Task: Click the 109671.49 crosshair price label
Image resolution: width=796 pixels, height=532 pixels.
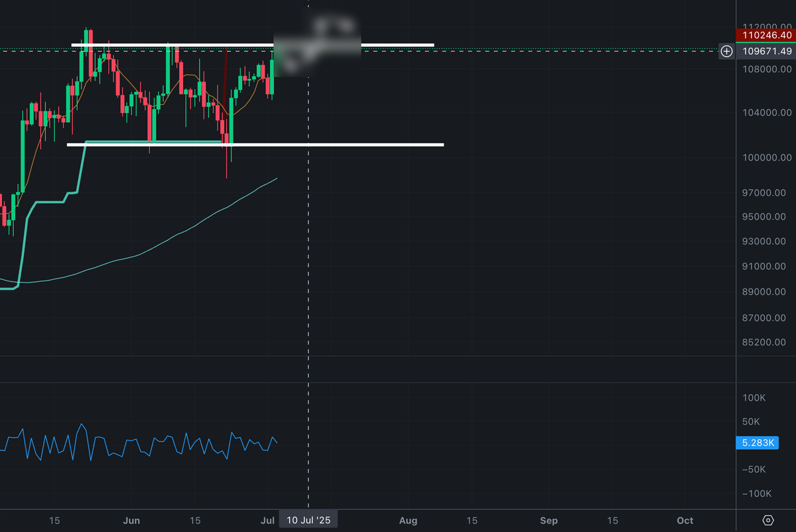Action: click(x=765, y=51)
